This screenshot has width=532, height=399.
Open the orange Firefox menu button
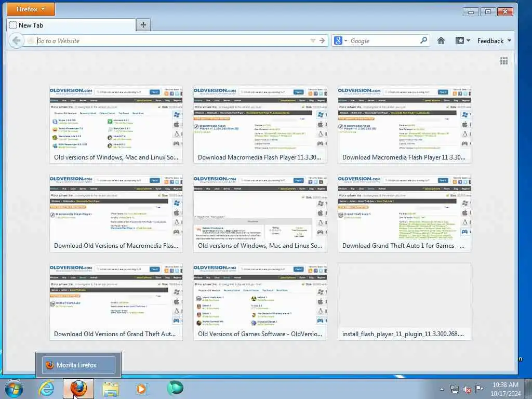(31, 9)
